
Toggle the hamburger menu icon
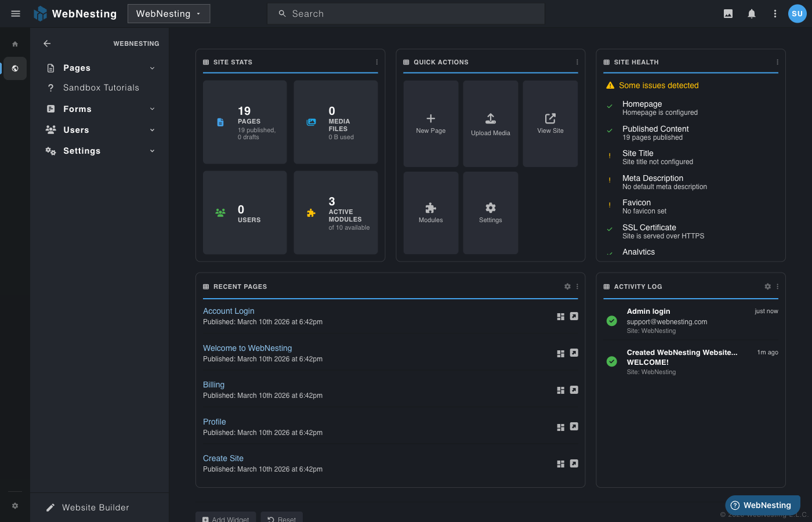coord(15,13)
